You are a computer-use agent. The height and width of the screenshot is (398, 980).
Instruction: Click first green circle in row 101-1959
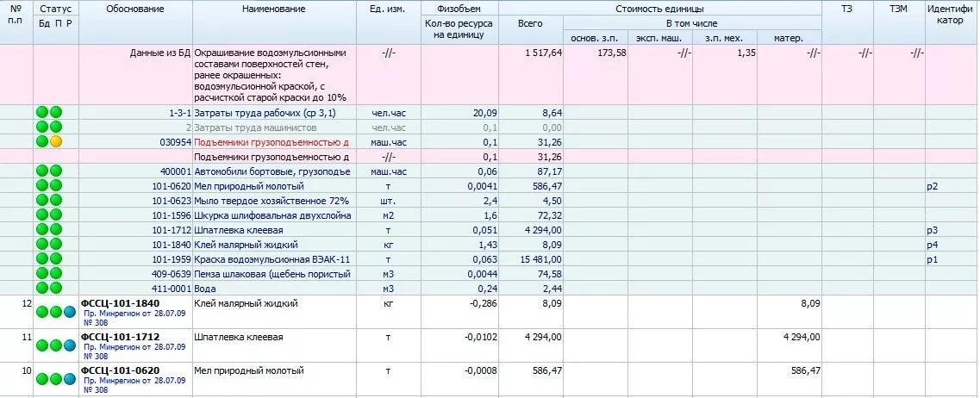pos(41,258)
